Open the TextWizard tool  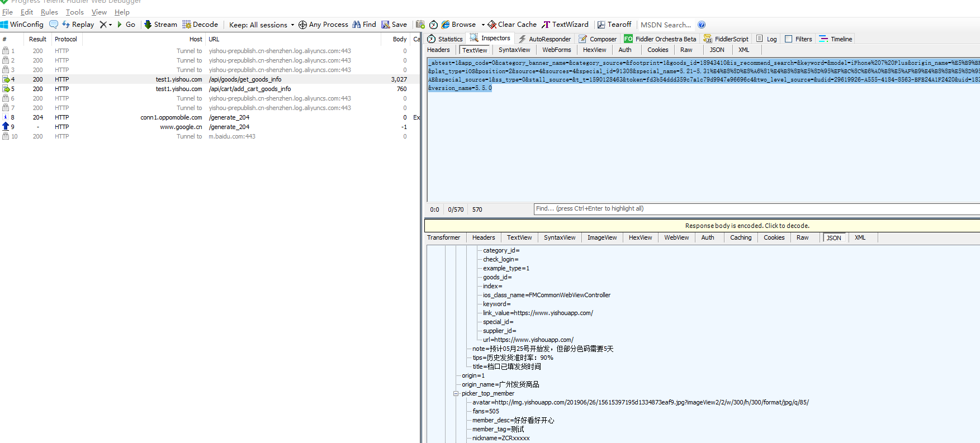(x=565, y=25)
